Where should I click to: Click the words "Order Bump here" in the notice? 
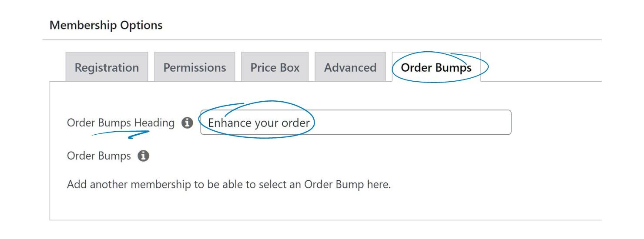[347, 184]
